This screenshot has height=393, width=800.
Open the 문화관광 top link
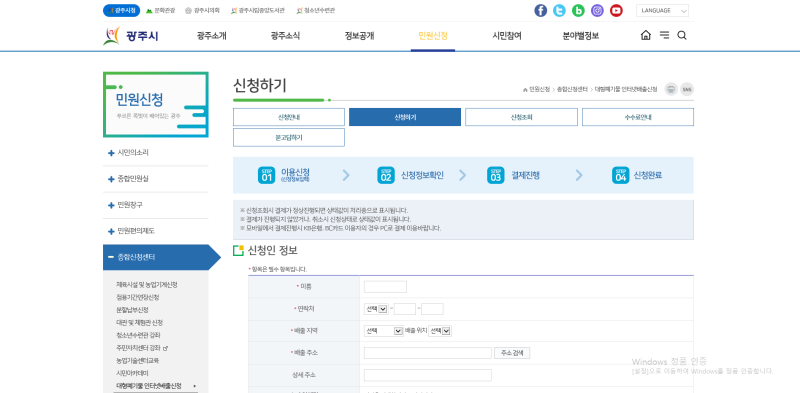tap(160, 10)
